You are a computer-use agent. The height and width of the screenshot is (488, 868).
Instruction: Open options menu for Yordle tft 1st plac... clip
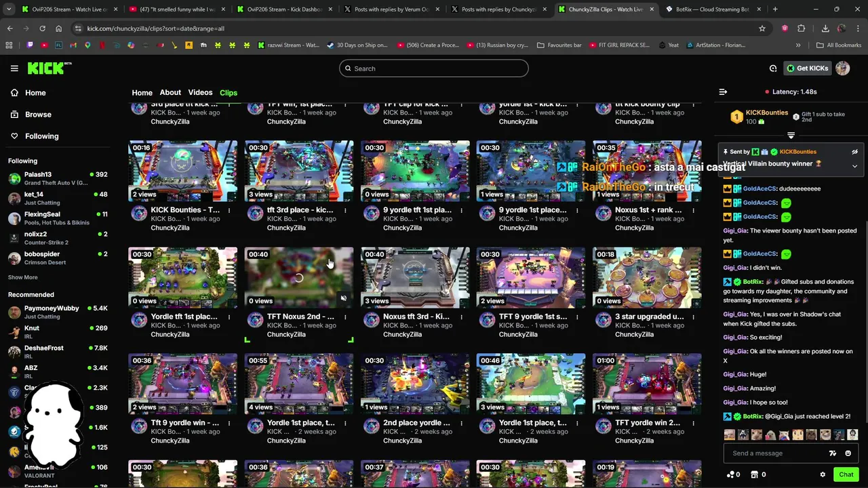pos(229,317)
